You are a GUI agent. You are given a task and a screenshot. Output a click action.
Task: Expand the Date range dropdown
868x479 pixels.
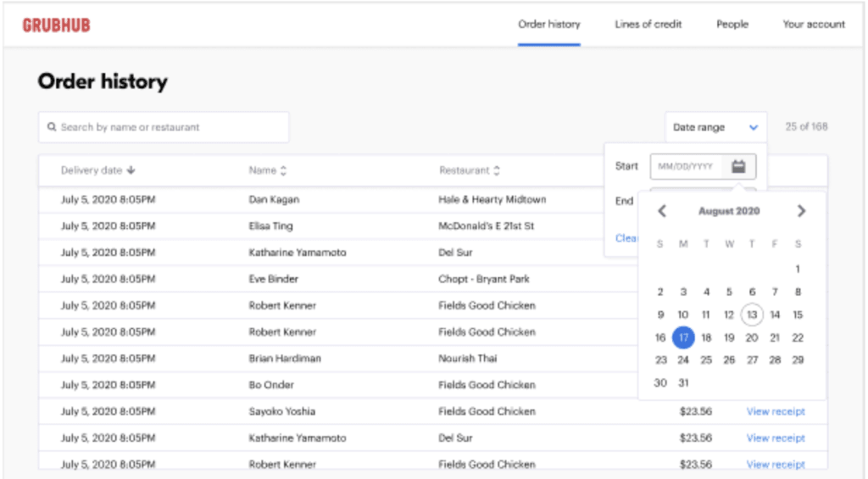(x=715, y=127)
